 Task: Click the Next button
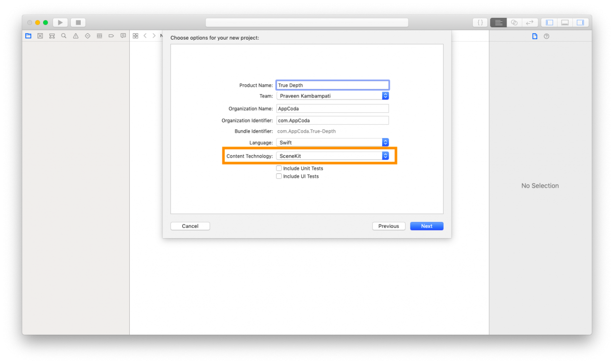(x=426, y=226)
